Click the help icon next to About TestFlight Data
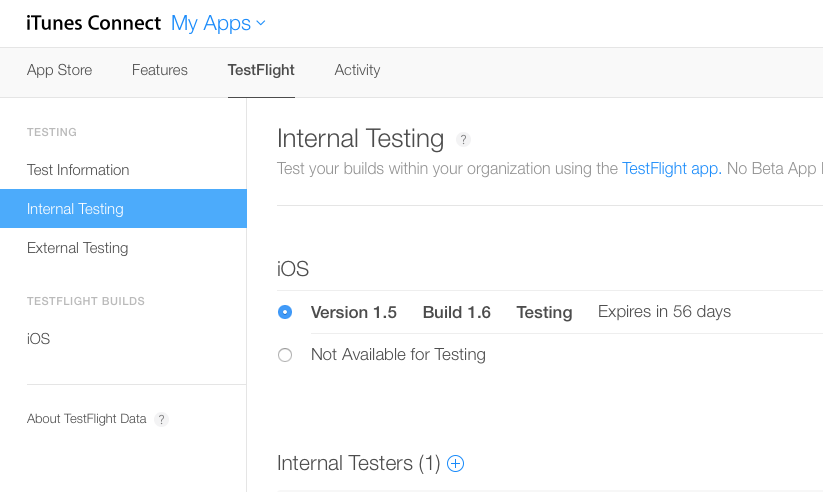 click(162, 420)
